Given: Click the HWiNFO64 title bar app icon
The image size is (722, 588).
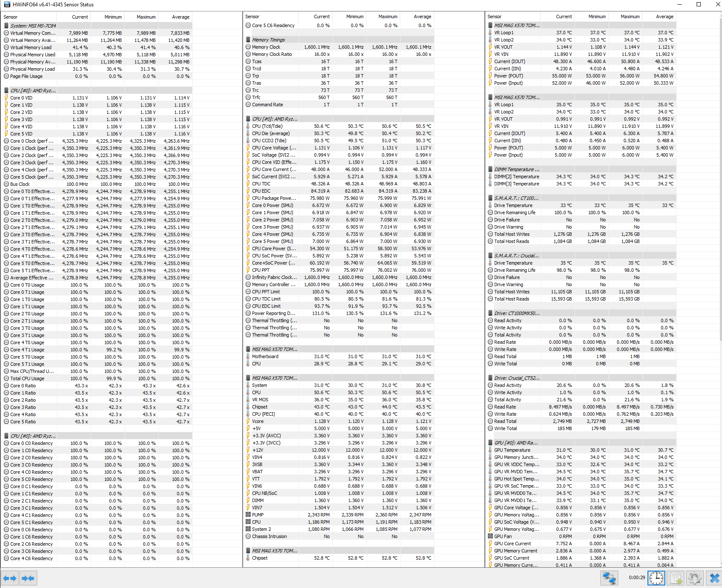Looking at the screenshot, I should 7,5.
